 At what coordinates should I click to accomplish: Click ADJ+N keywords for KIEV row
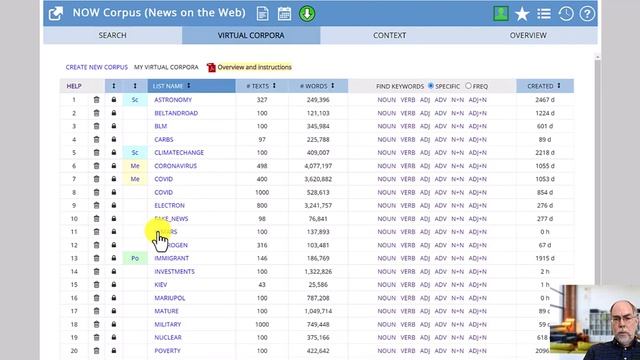[478, 284]
